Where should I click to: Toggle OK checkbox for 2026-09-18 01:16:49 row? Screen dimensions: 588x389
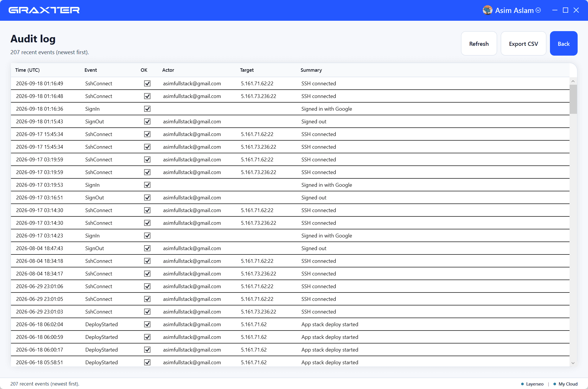pyautogui.click(x=147, y=84)
